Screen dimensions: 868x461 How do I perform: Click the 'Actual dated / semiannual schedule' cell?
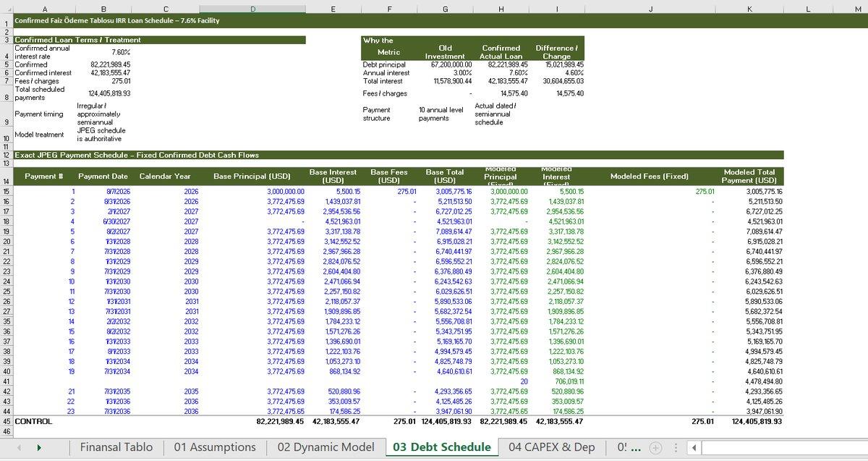click(501, 114)
